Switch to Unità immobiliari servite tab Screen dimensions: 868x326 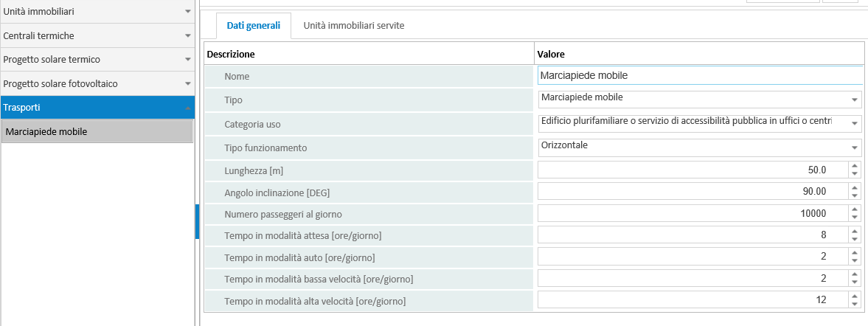pyautogui.click(x=354, y=26)
